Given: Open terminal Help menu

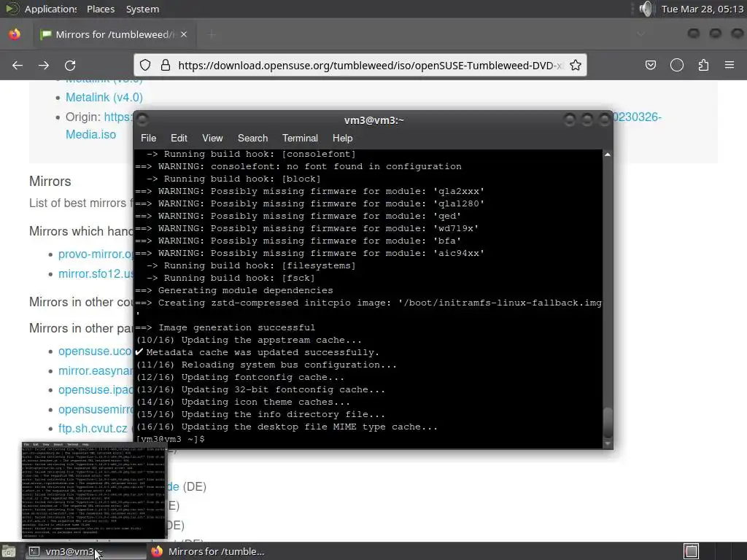Looking at the screenshot, I should coord(343,138).
